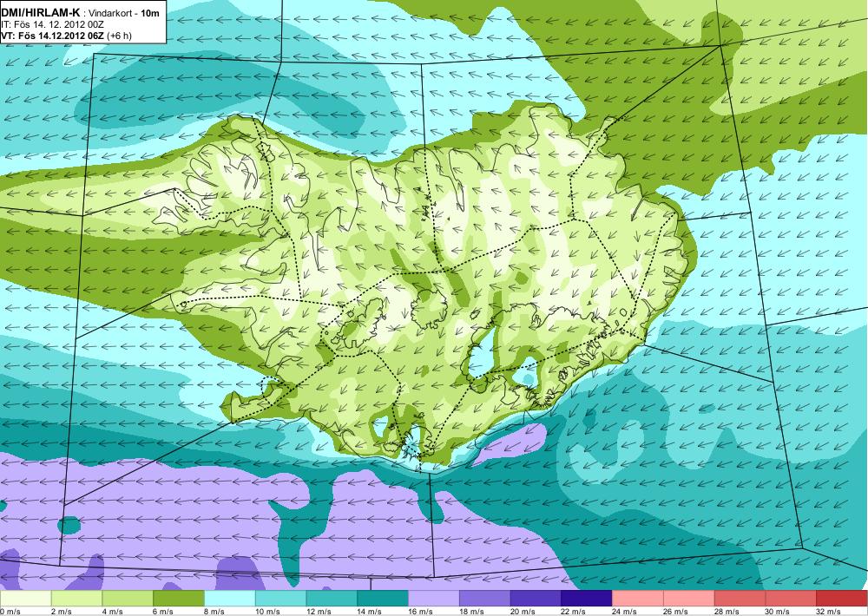Click the "0 m/s" legend label
The height and width of the screenshot is (616, 868).
click(x=10, y=612)
